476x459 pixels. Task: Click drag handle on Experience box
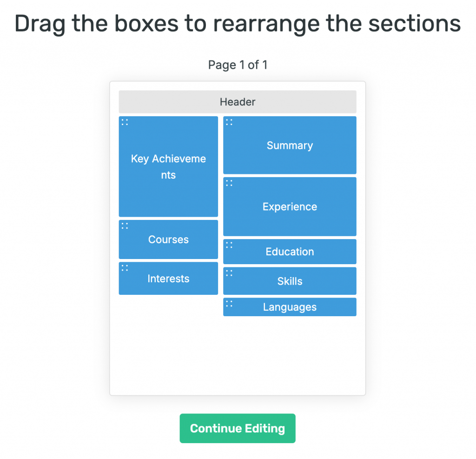(229, 183)
